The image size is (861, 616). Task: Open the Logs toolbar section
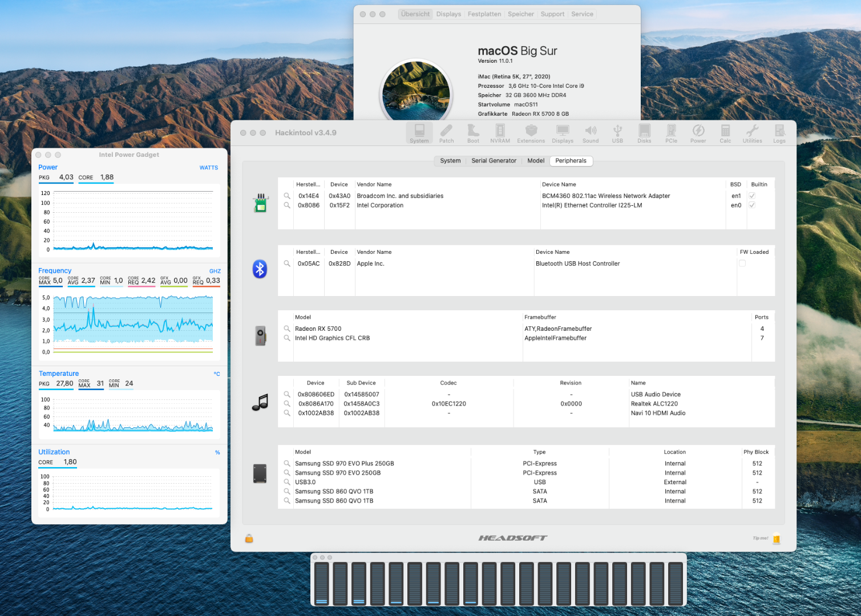[779, 133]
